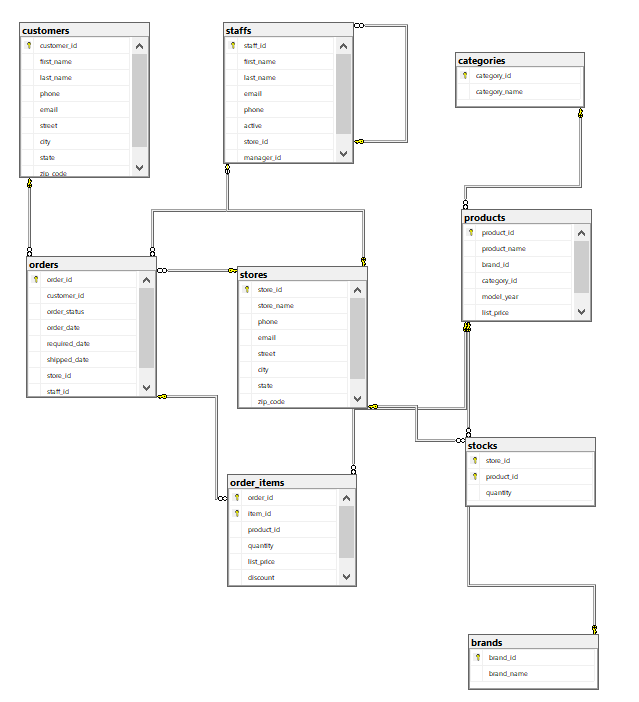Click the primary key icon beside customer_id
The width and height of the screenshot is (639, 702).
click(x=29, y=45)
